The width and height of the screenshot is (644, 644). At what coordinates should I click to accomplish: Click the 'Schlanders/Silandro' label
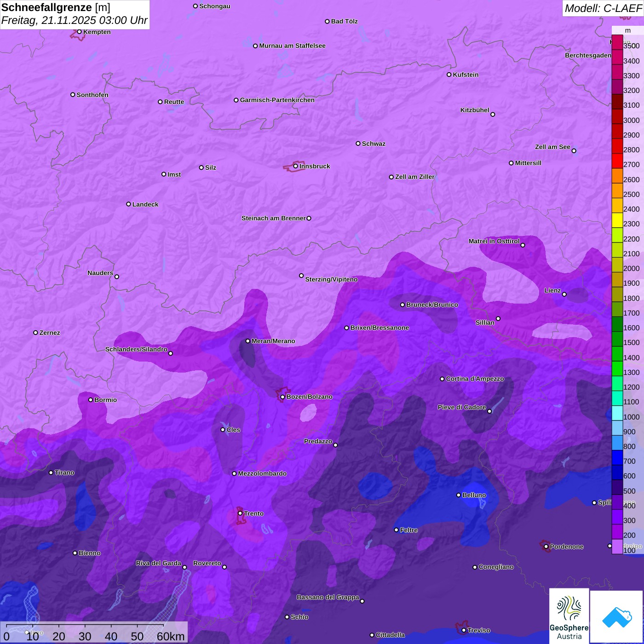136,349
